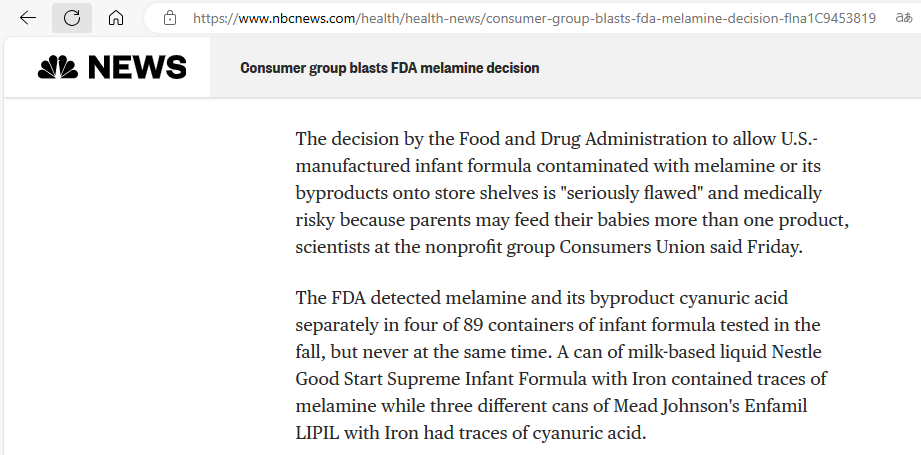Click the browser back arrow
Viewport: 921px width, 455px height.
click(28, 18)
